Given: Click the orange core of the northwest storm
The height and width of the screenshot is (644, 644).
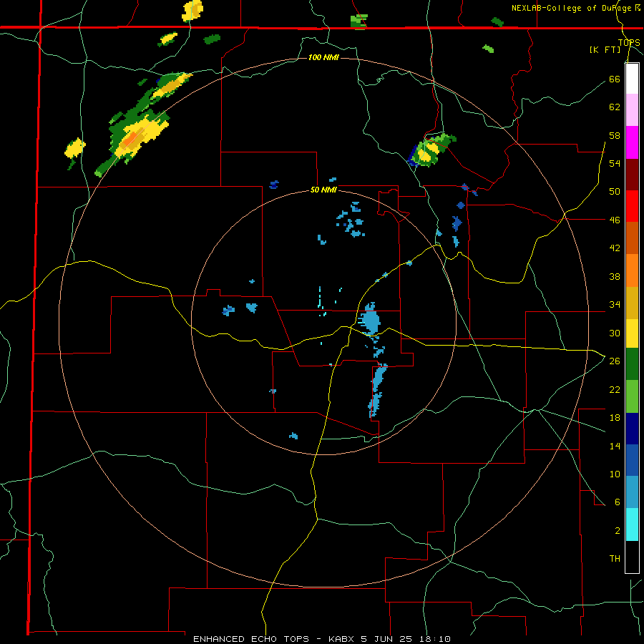Looking at the screenshot, I should 130,140.
